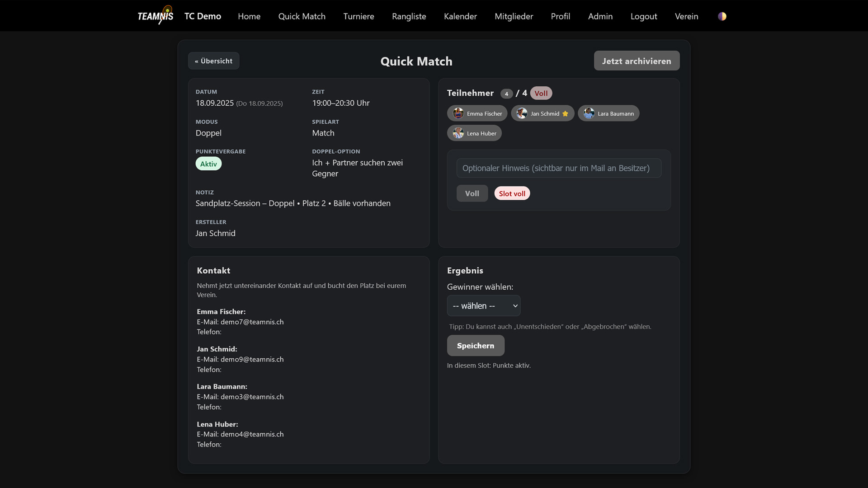Toggle the Slot voll badge
Viewport: 868px width, 488px height.
pyautogui.click(x=512, y=193)
